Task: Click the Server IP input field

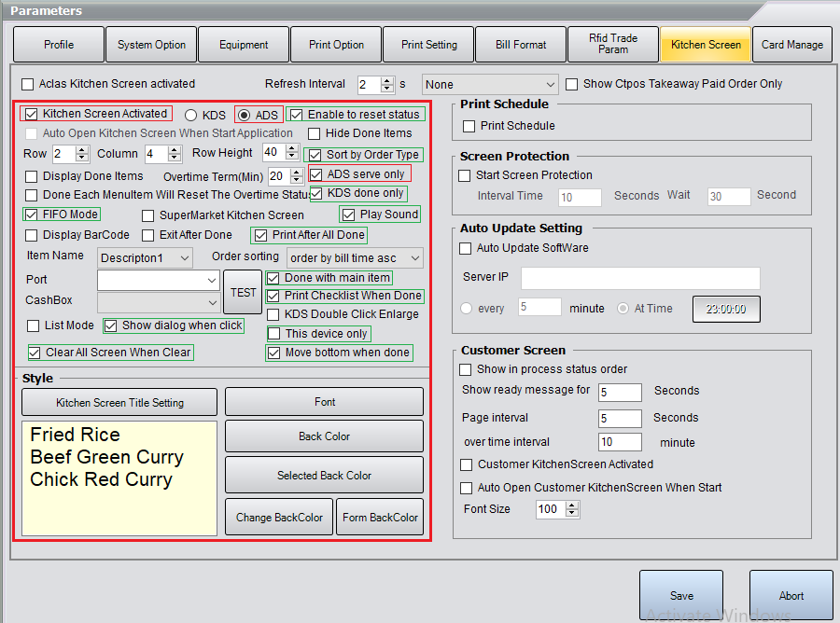Action: (640, 278)
